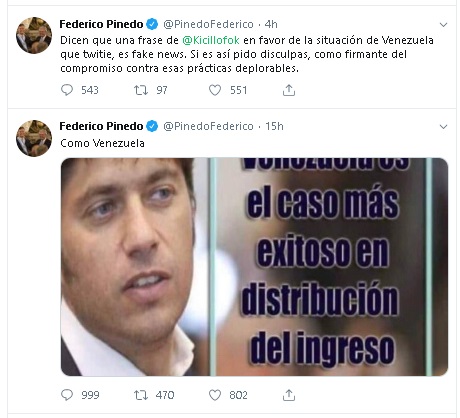460x418 pixels.
Task: Retweet the tweet with 97 retweets
Action: click(141, 90)
